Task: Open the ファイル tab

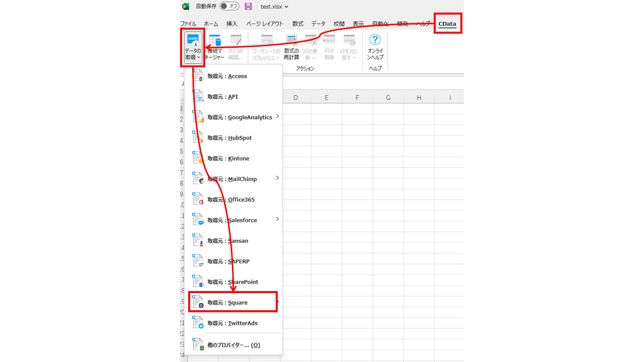Action: pyautogui.click(x=189, y=24)
